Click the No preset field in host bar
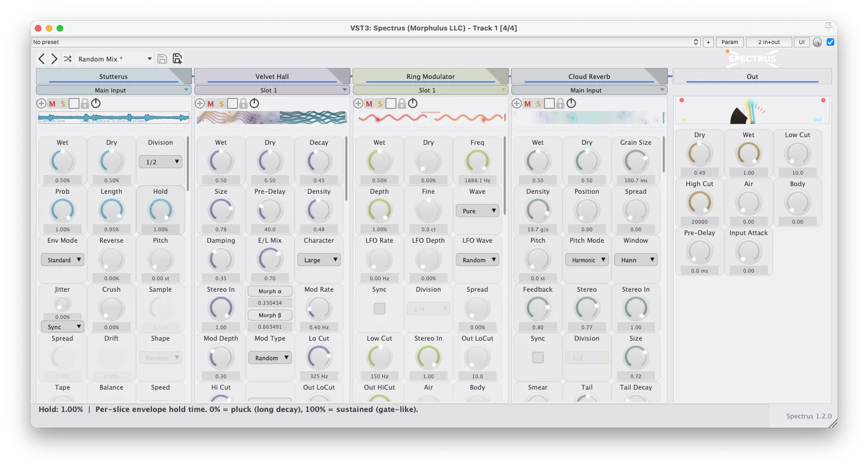This screenshot has height=468, width=868. pyautogui.click(x=365, y=42)
